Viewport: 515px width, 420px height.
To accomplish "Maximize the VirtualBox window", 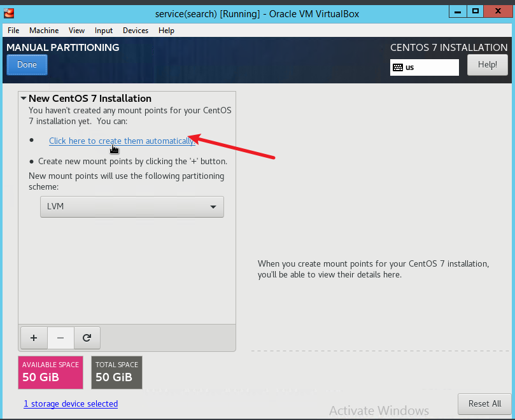I will click(476, 11).
